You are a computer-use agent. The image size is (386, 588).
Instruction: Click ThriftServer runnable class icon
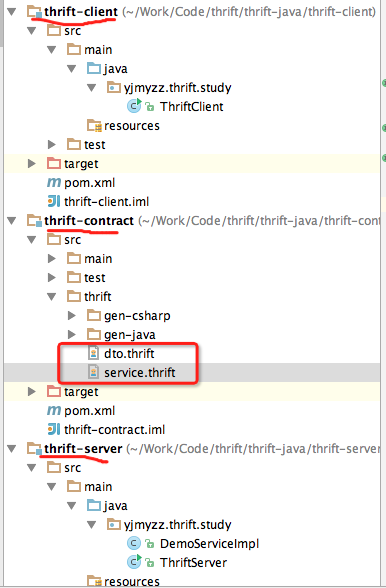pyautogui.click(x=134, y=562)
